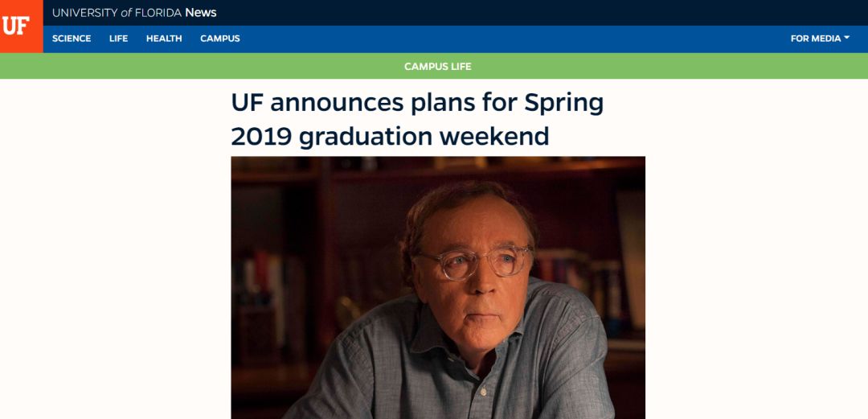Go to the Life section
868x419 pixels.
click(x=118, y=39)
